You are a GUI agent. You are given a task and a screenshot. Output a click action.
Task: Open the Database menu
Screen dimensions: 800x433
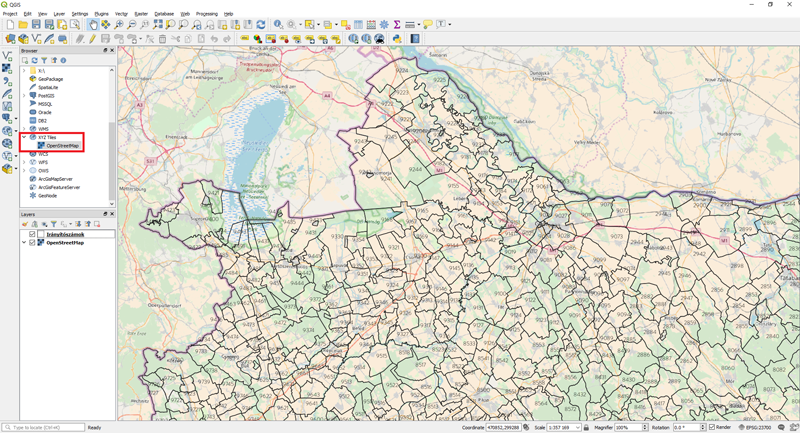coord(164,14)
